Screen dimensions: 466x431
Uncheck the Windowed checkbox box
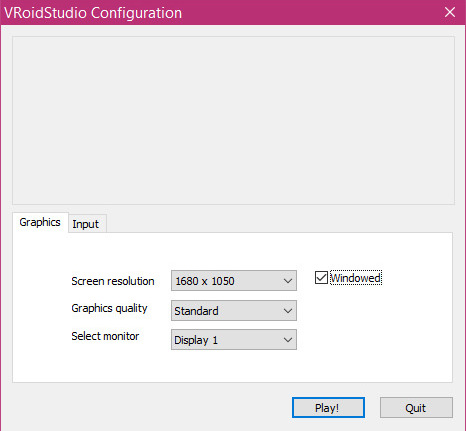click(x=321, y=278)
